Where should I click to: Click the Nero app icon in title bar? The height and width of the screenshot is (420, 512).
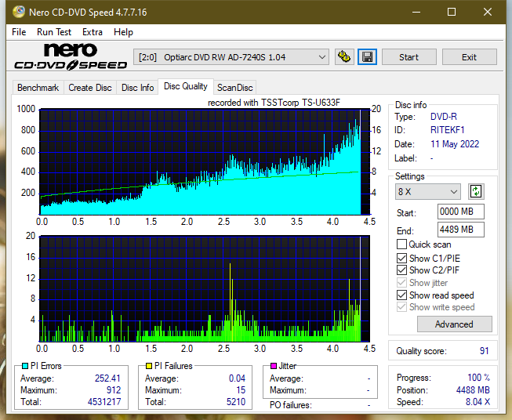point(19,12)
